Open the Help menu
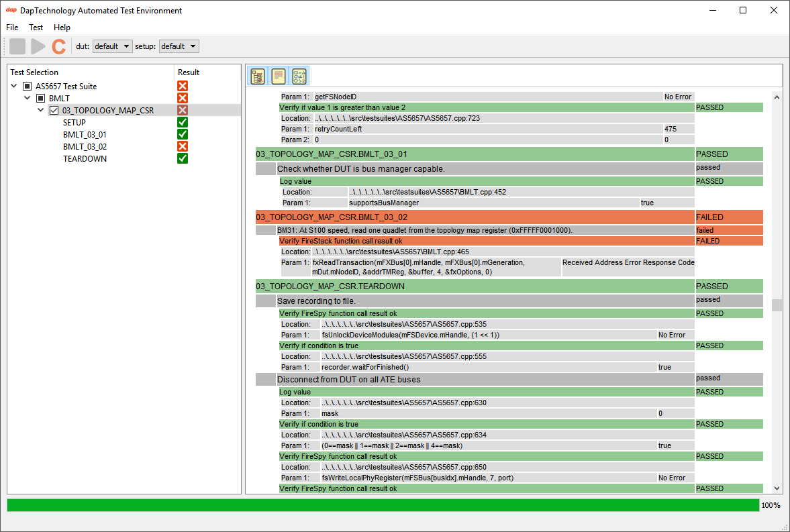This screenshot has width=790, height=532. (62, 28)
